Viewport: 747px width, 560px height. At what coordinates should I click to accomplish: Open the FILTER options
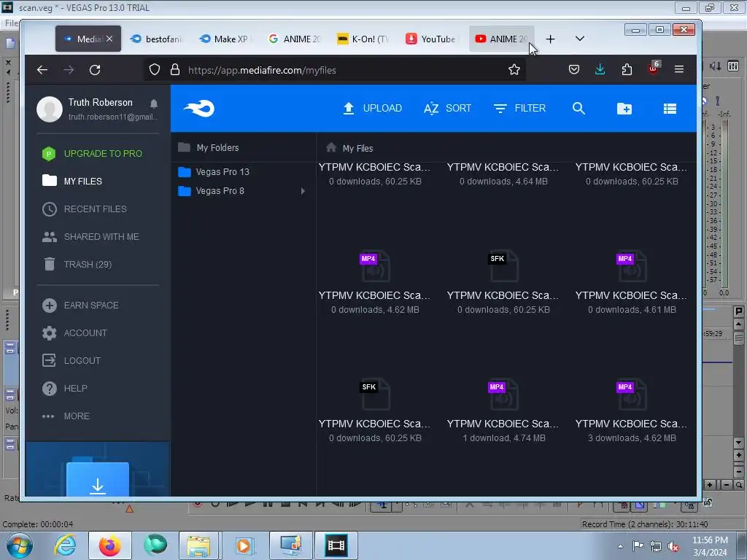coord(519,108)
